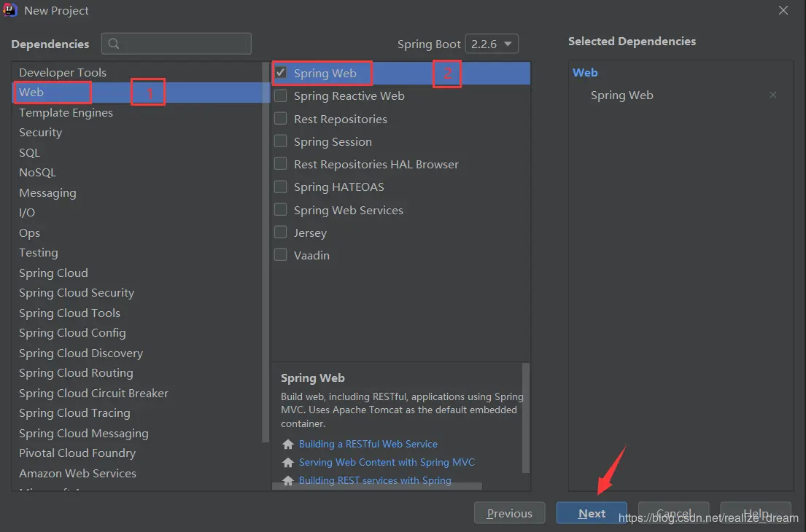Screen dimensions: 806x532
Task: Click the IntelliJ IDEA logo in title bar
Action: point(10,10)
